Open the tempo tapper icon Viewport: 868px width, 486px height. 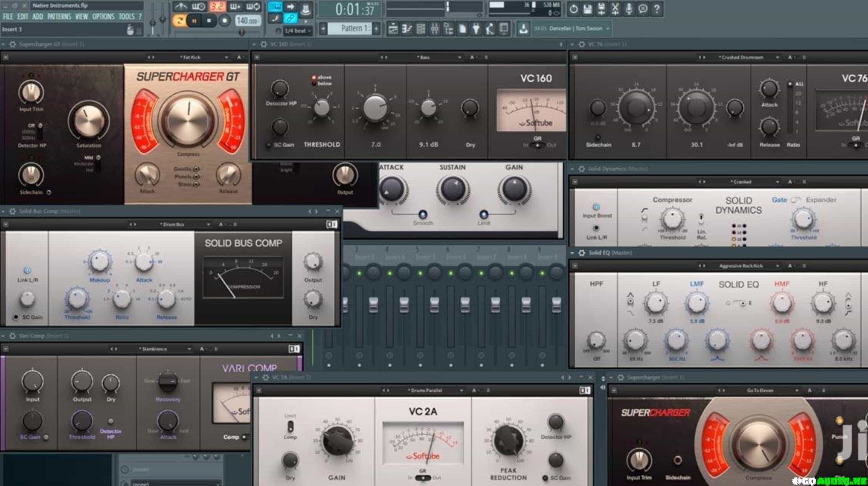point(490,29)
